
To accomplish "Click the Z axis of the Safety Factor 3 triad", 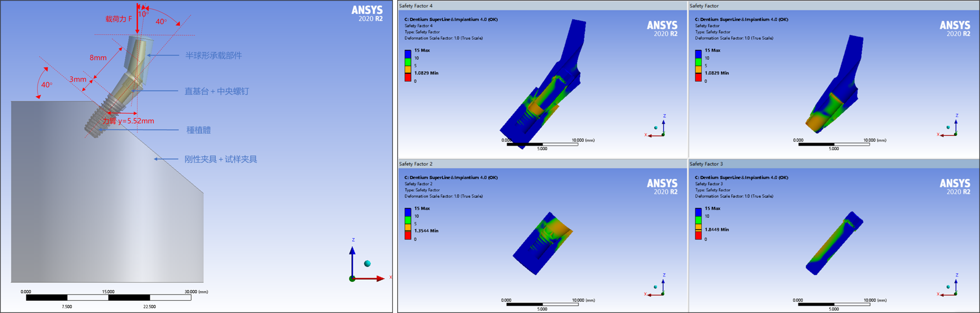I will [x=956, y=286].
